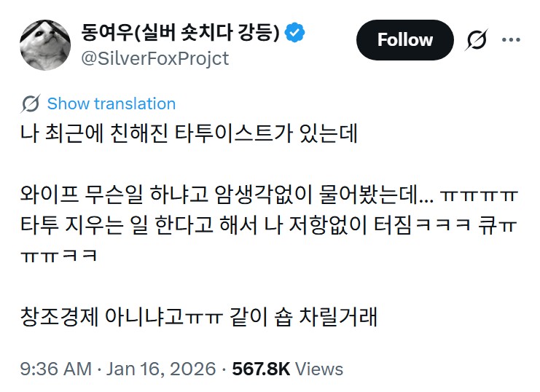Click the blue verified badge
The image size is (540, 392).
[x=294, y=32]
